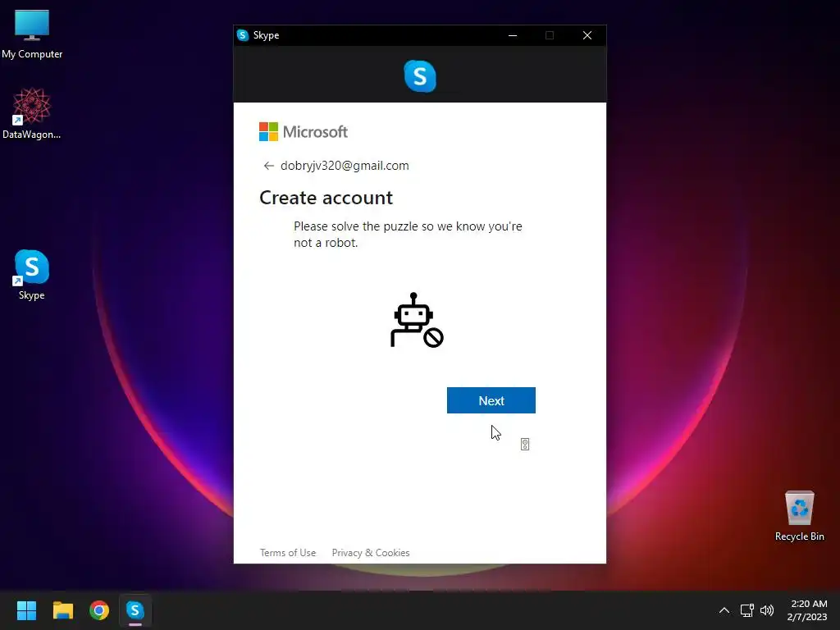Select the Recycle Bin desktop icon
The width and height of the screenshot is (840, 630).
point(799,516)
